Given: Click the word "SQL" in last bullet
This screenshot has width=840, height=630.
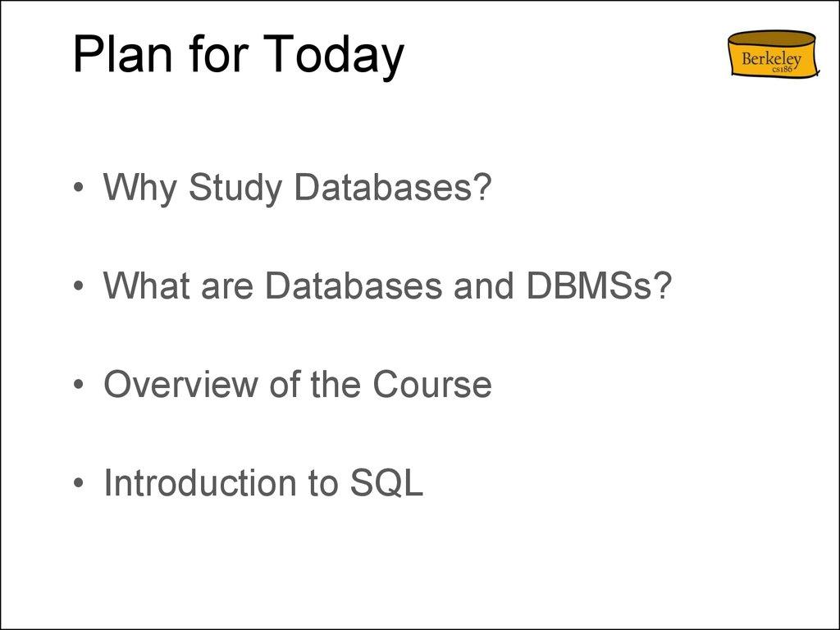Looking at the screenshot, I should 386,483.
